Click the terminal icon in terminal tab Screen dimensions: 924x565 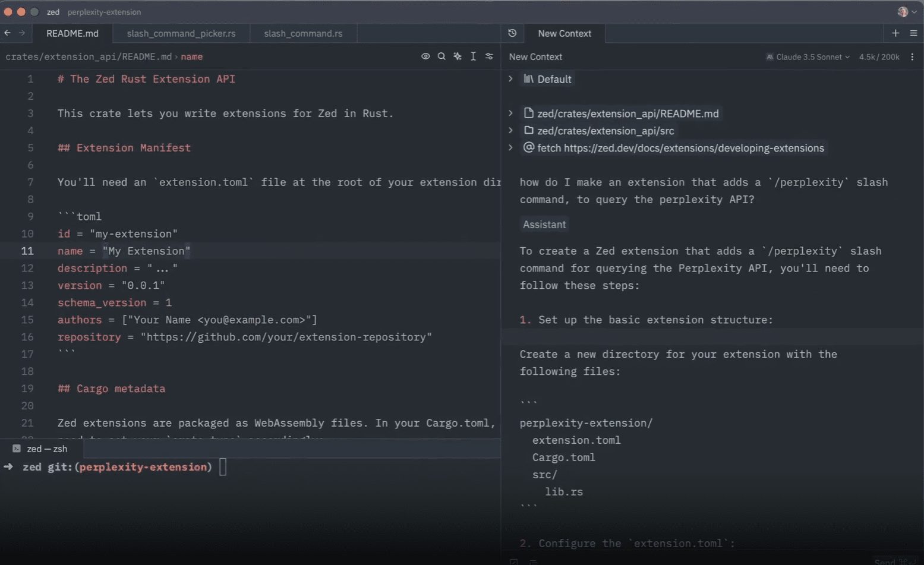tap(17, 449)
